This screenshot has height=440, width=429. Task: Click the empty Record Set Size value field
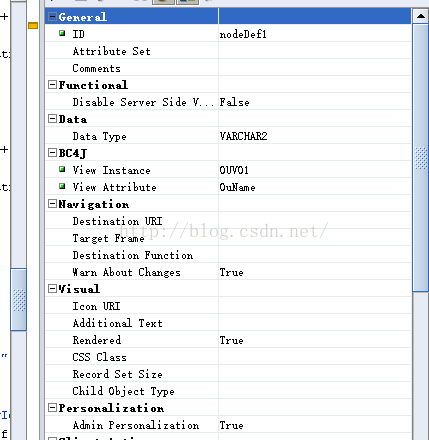[315, 374]
